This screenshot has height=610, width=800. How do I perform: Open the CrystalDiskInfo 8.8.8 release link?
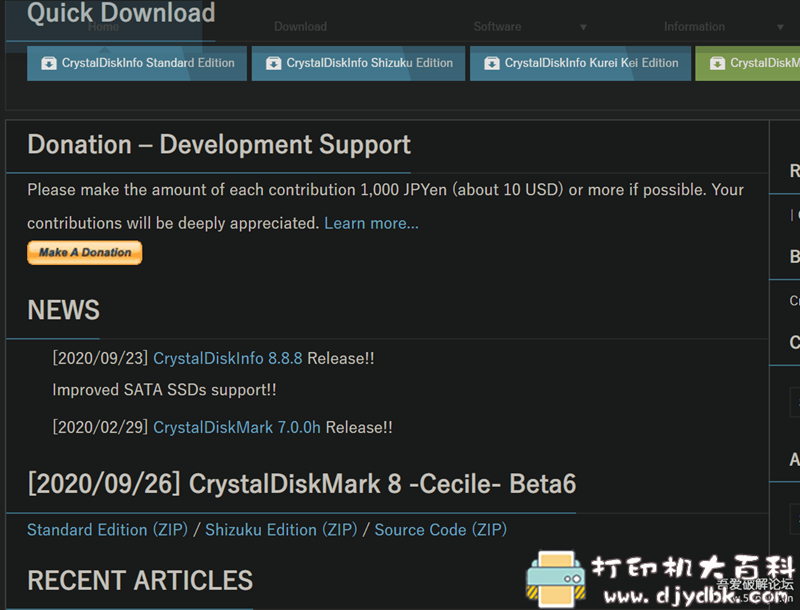coord(228,358)
